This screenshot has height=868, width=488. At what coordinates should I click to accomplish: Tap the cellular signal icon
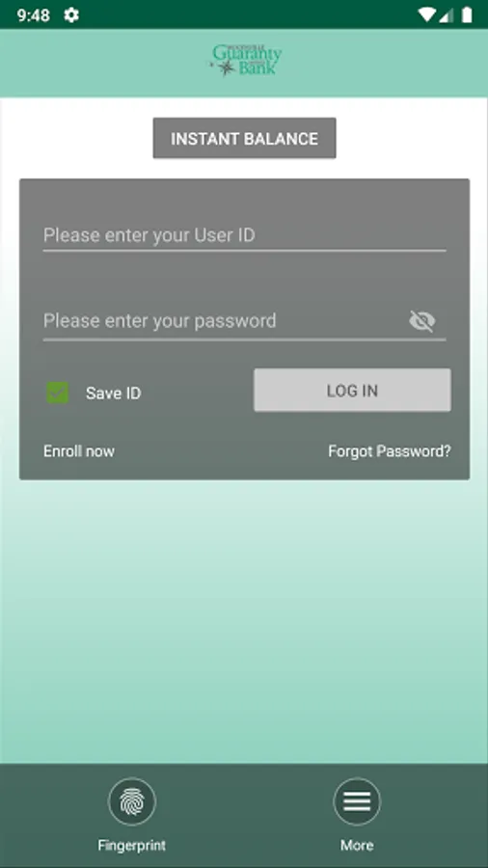(x=447, y=14)
